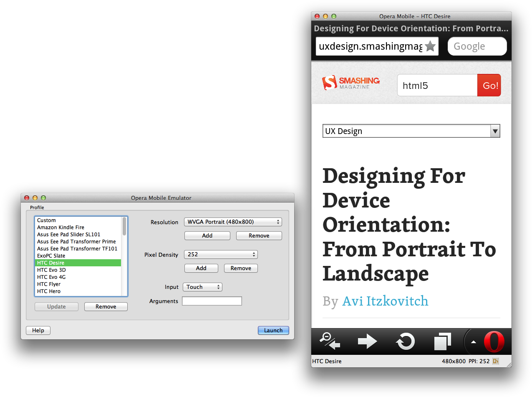This screenshot has width=532, height=397.
Task: Open the UX Design category dropdown
Action: coord(411,131)
